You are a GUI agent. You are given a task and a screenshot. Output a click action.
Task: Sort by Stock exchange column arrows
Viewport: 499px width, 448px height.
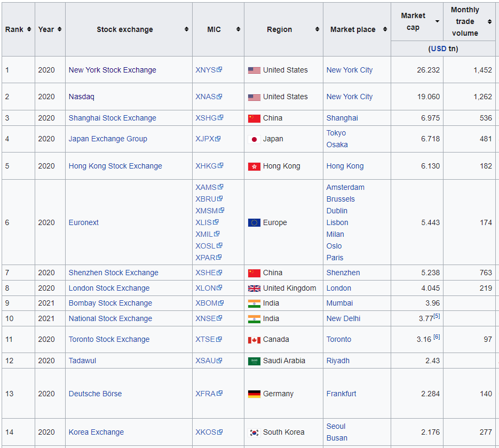pyautogui.click(x=186, y=29)
